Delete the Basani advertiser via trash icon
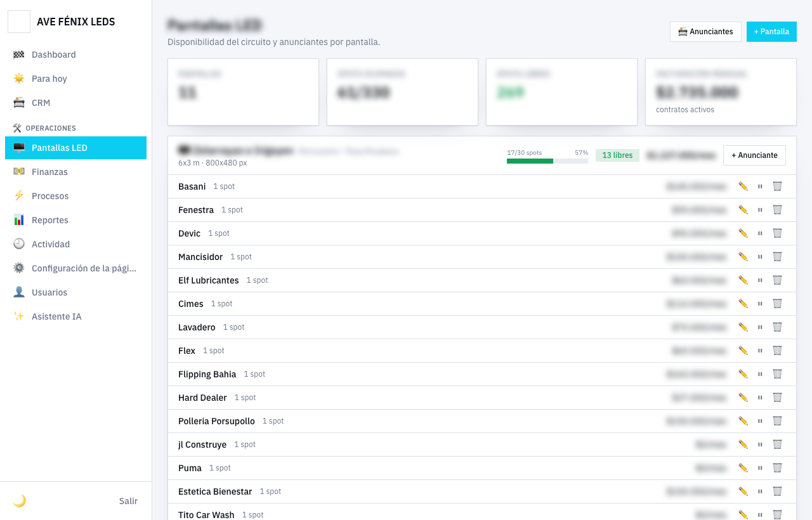This screenshot has width=812, height=520. (777, 186)
